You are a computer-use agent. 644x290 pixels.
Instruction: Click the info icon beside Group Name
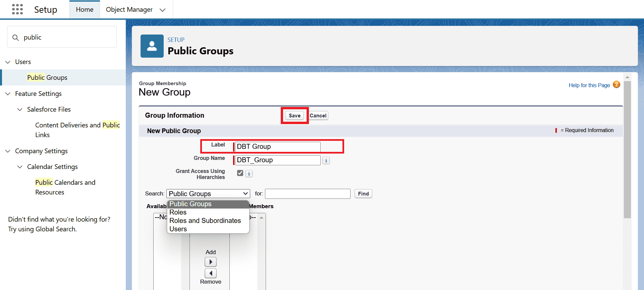[326, 161]
